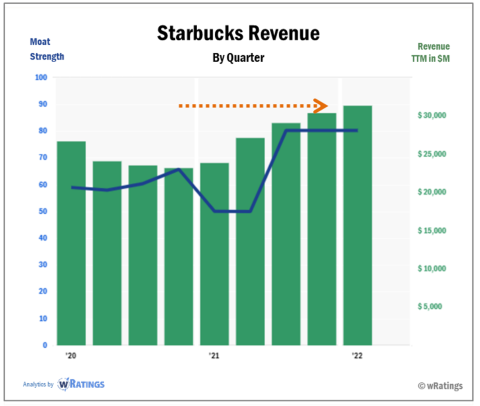This screenshot has height=406, width=480.
Task: Click the $10,000 revenue axis label
Action: 432,269
